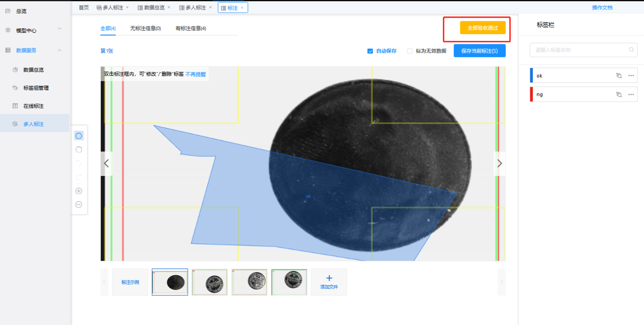This screenshot has width=644, height=325.
Task: Click the undo arrow icon
Action: click(x=79, y=163)
